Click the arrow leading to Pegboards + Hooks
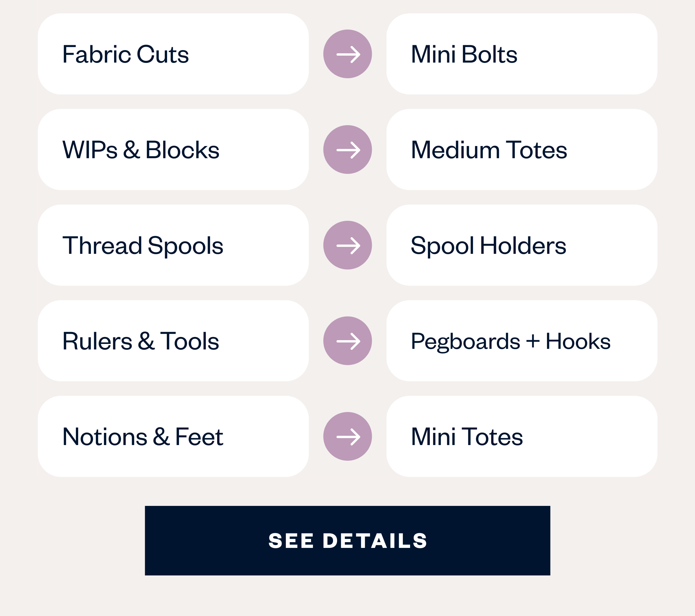 coord(348,341)
